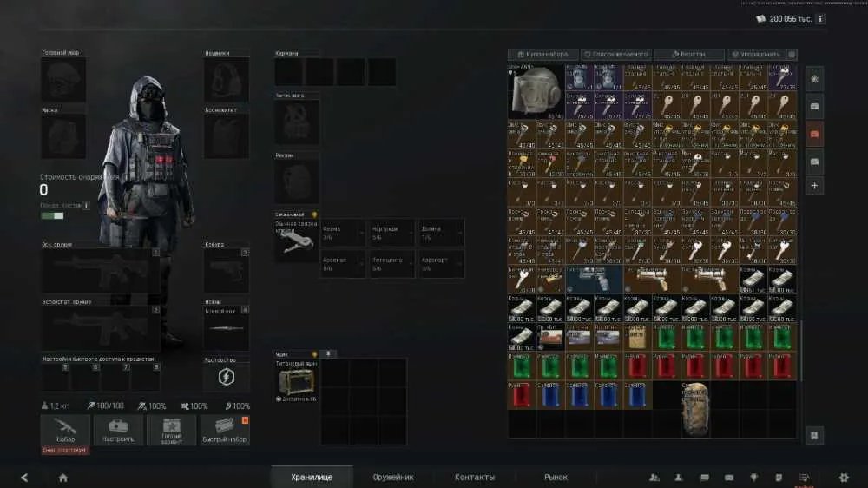The width and height of the screenshot is (868, 488).
Task: Expand the Арсенал key slot dropdown
Action: [x=343, y=264]
